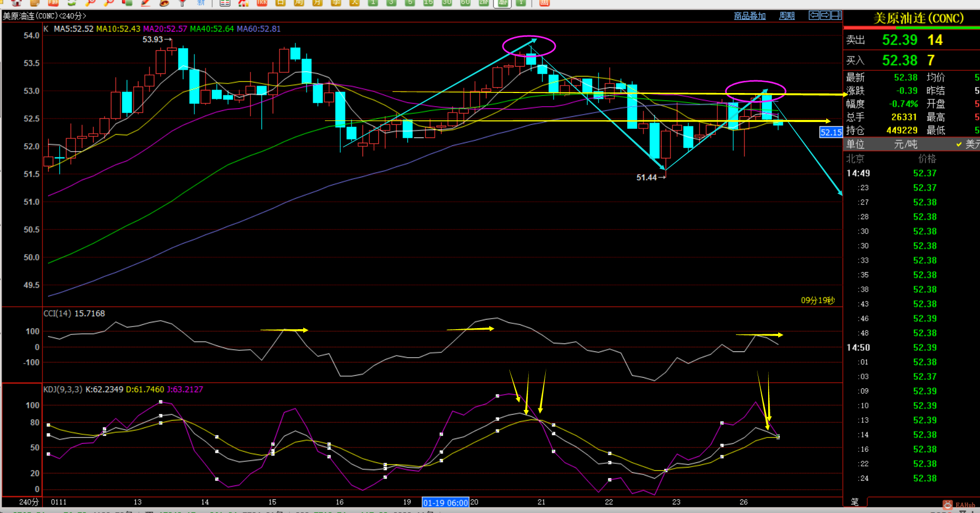Click the left arrow chart navigation icon
980x513 pixels.
click(x=814, y=15)
